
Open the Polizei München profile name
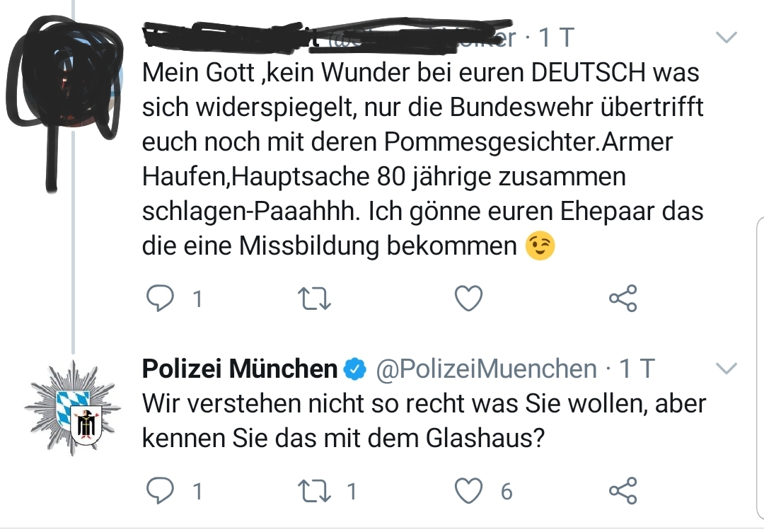click(240, 369)
